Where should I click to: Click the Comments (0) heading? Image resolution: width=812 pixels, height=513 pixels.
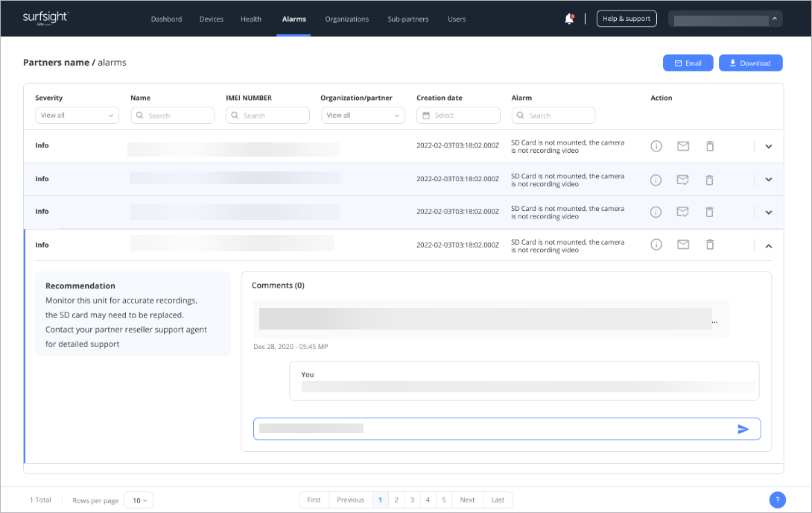click(278, 286)
